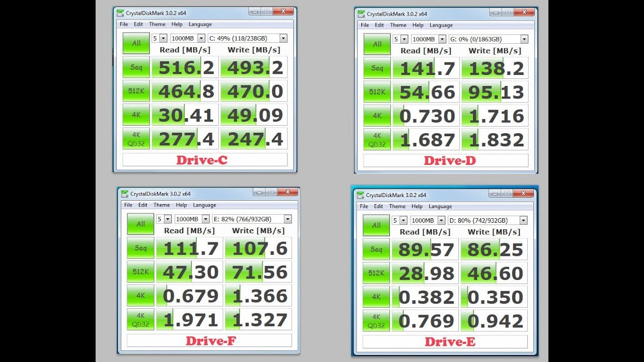Start the 512K test in Drive-C window

tap(136, 91)
